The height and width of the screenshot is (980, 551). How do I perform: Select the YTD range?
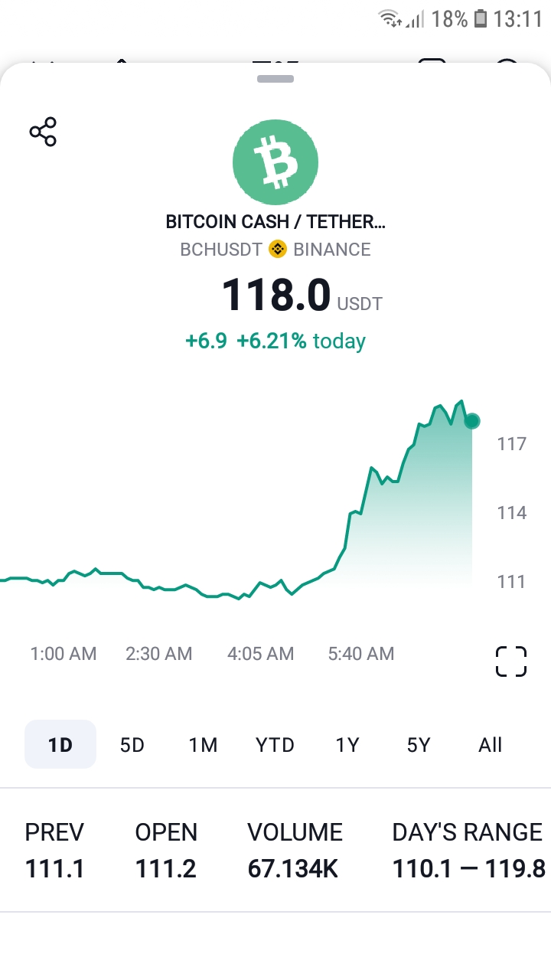[275, 744]
